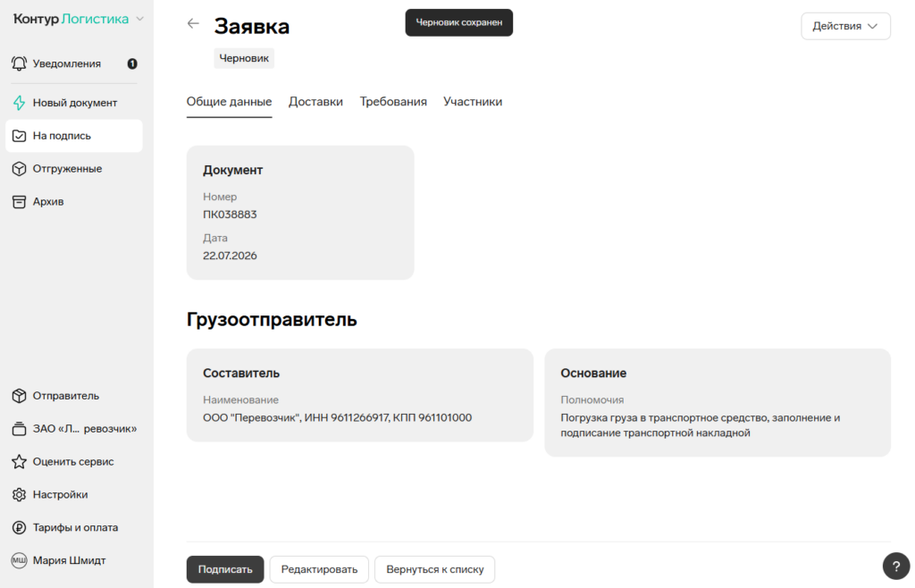Click document number ПК038883

click(x=230, y=214)
